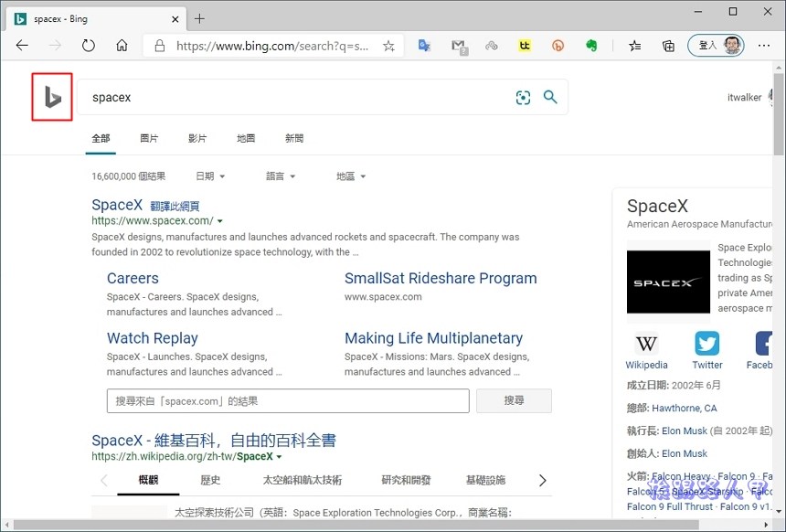
Task: Switch to the 圖片 images tab
Action: coord(149,139)
